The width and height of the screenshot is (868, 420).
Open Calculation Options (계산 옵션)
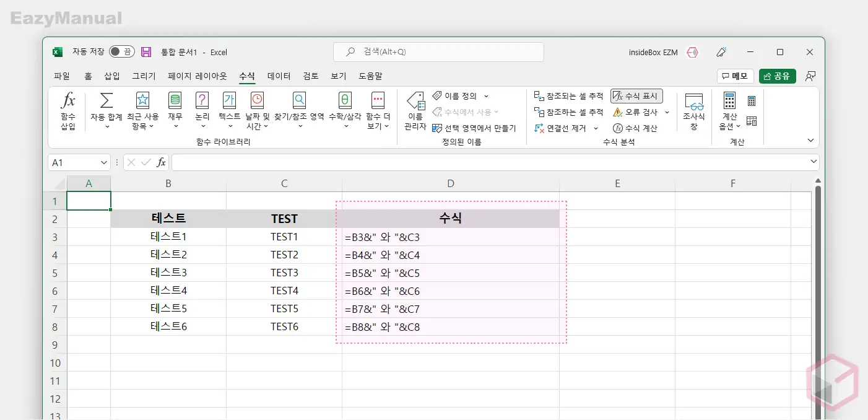tap(729, 112)
